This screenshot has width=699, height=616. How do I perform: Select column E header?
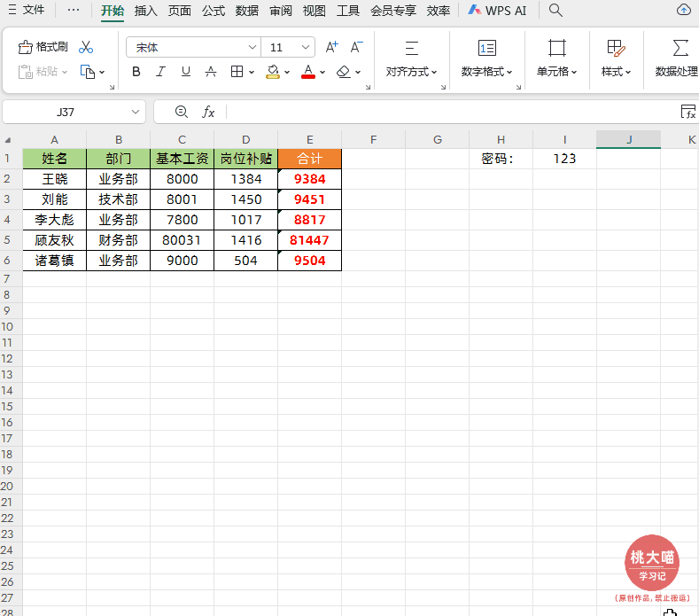[x=310, y=140]
